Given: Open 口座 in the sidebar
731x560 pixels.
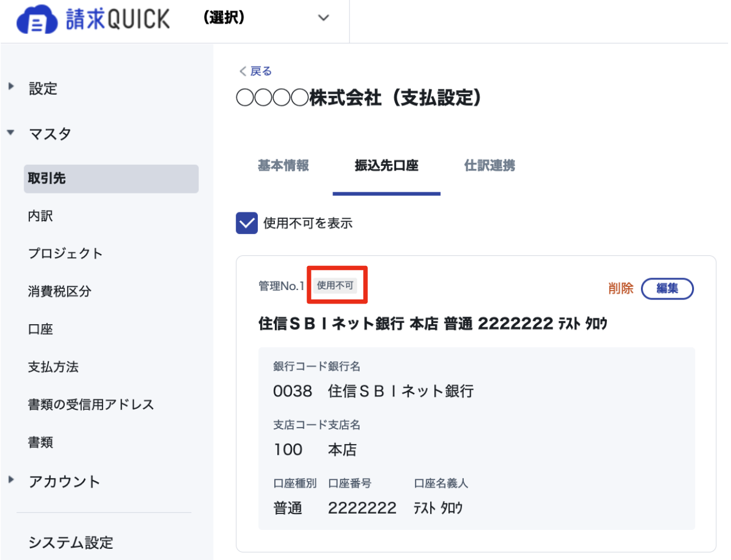Looking at the screenshot, I should 41,329.
